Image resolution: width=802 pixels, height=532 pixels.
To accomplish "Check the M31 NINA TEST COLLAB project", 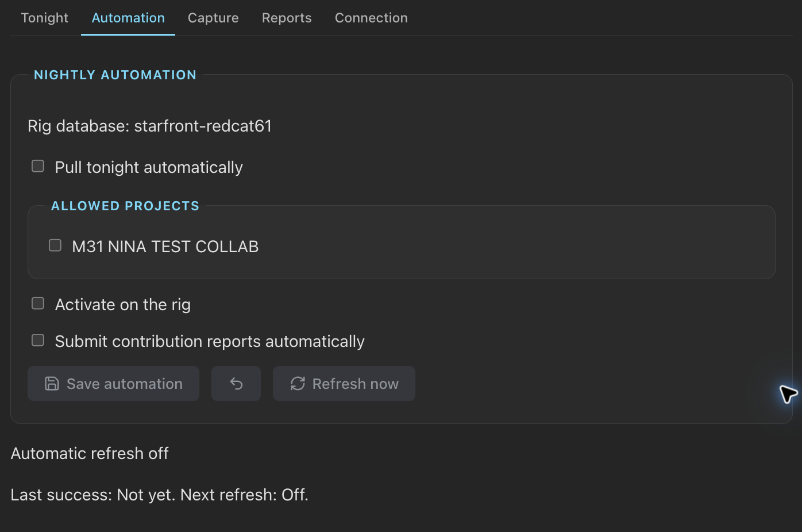I will (55, 245).
